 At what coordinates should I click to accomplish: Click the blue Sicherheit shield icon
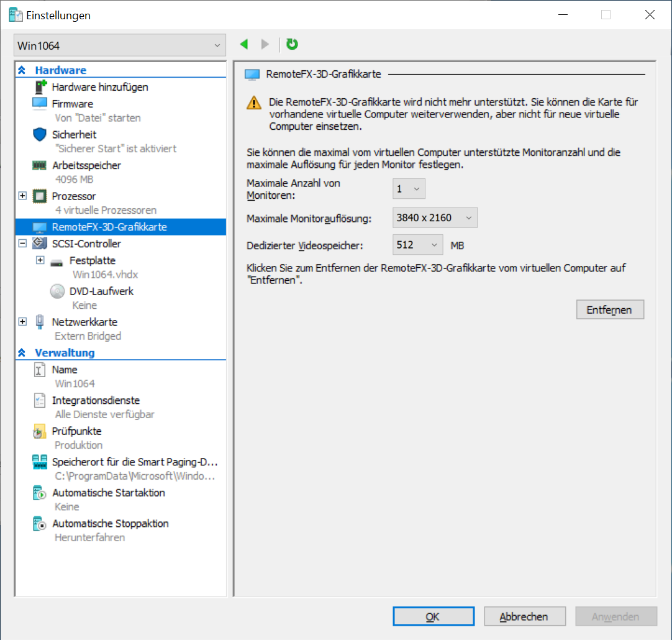[39, 135]
